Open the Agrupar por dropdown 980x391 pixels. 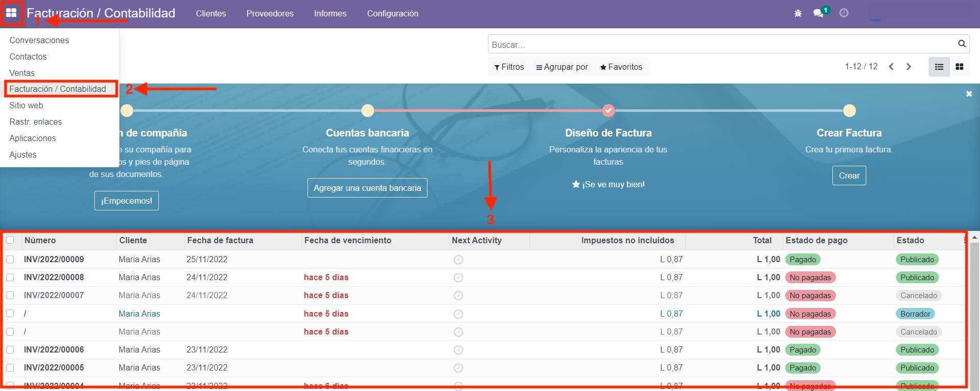pyautogui.click(x=562, y=67)
